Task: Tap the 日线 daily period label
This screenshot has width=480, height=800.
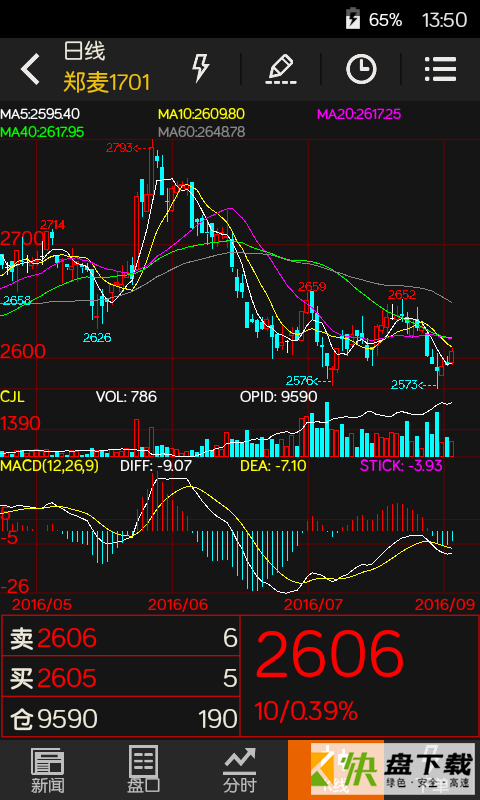Action: (x=84, y=52)
